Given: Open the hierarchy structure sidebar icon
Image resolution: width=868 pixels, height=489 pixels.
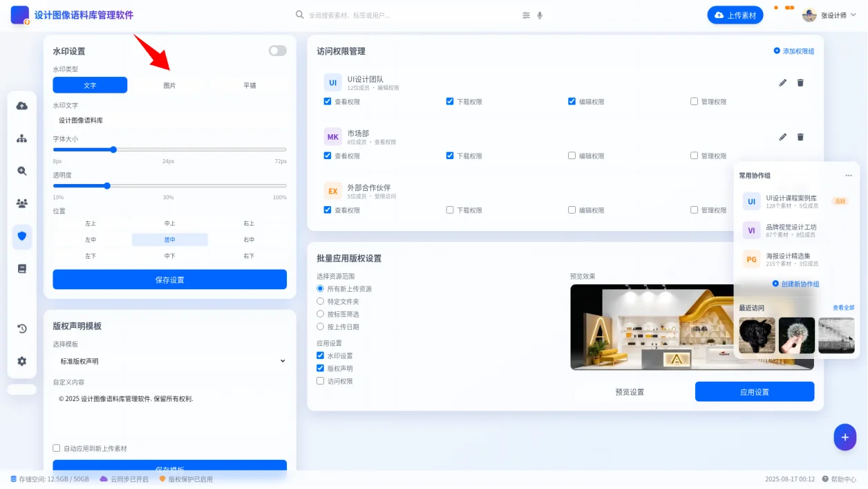Looking at the screenshot, I should click(x=22, y=138).
